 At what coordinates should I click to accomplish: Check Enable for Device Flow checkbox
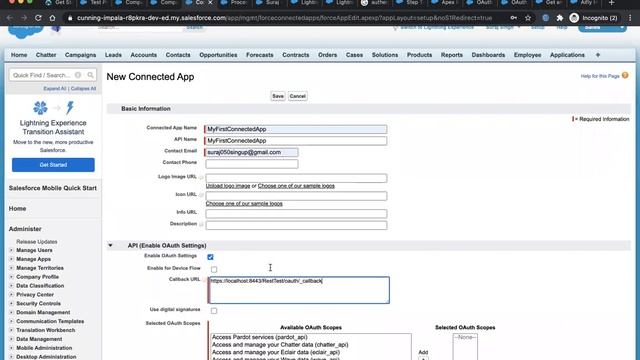point(214,269)
